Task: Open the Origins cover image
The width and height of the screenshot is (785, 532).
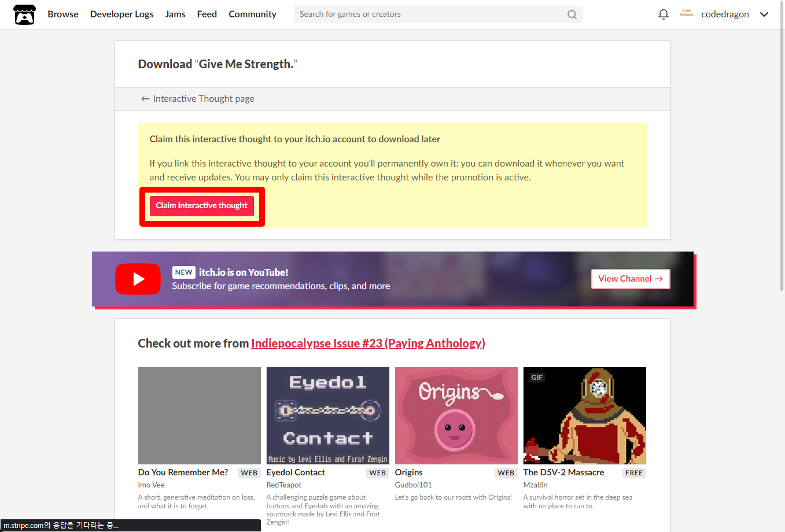Action: tap(456, 416)
